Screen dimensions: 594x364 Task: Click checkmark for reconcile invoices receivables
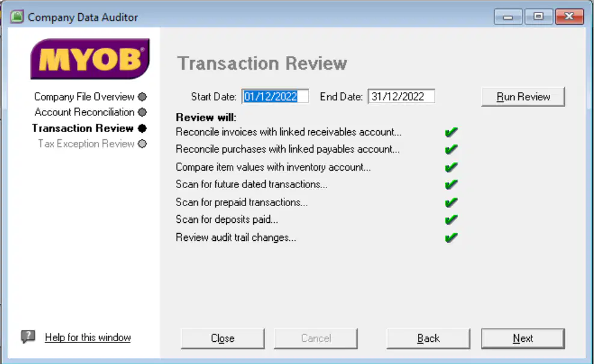coord(451,132)
